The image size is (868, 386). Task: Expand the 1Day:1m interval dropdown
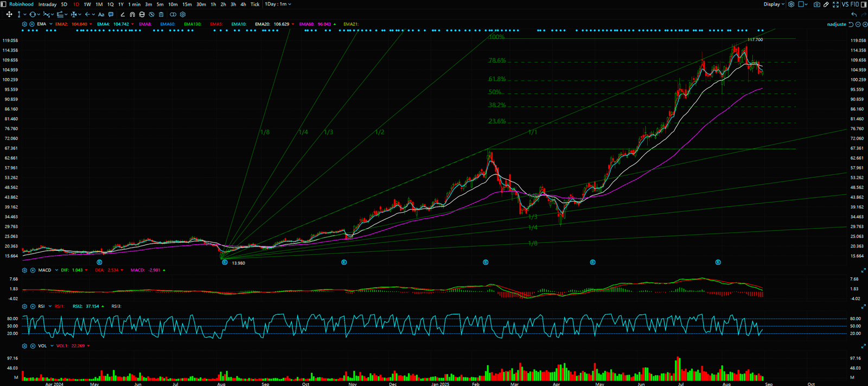278,4
